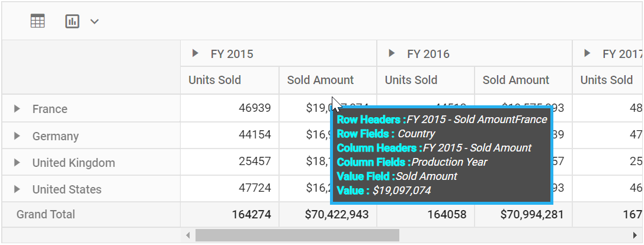
Task: Expand the United States row
Action: click(x=17, y=189)
